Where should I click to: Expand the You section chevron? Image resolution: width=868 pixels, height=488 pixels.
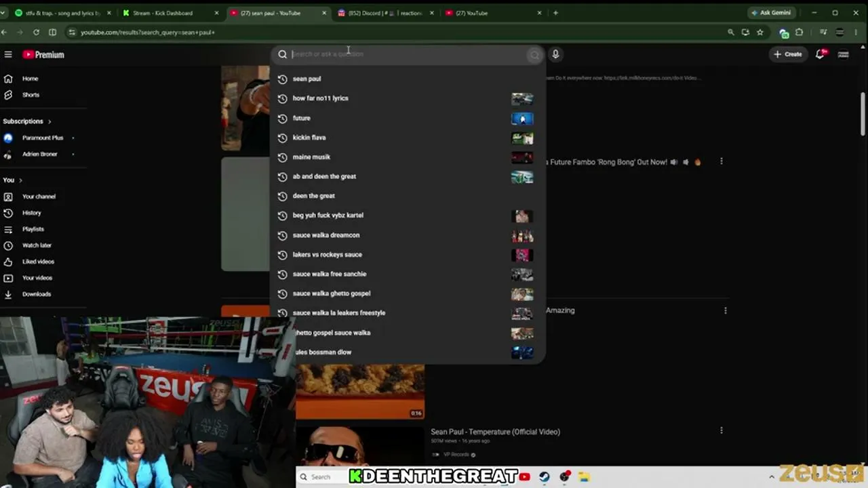[x=20, y=180]
